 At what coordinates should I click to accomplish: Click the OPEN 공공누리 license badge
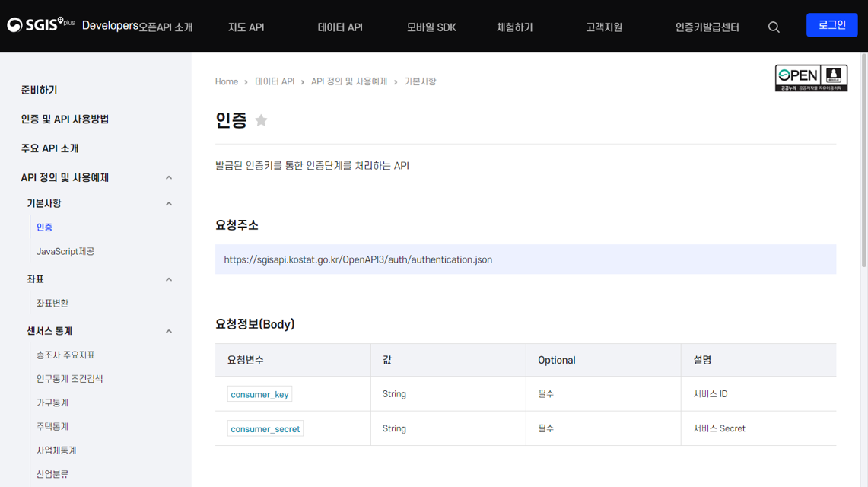pos(811,78)
